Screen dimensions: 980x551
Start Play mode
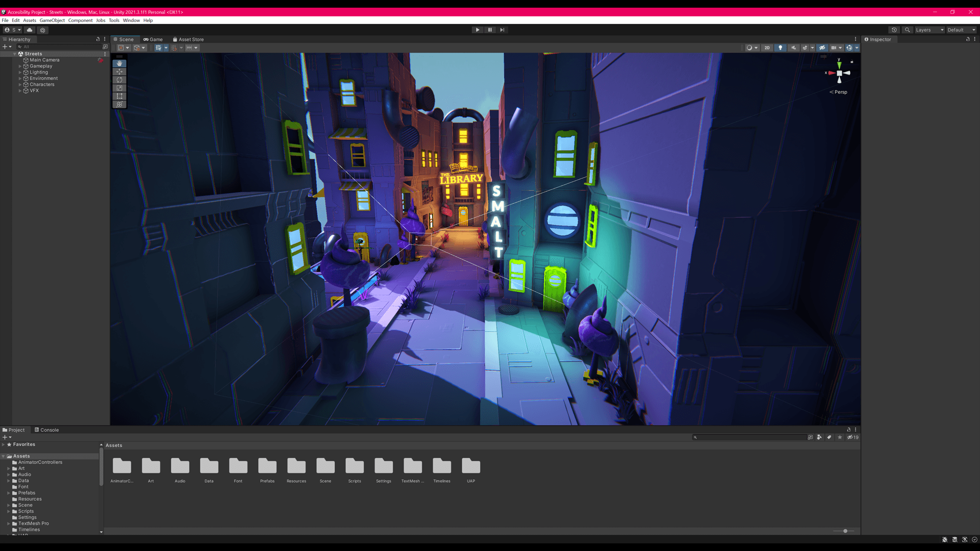[x=477, y=30]
